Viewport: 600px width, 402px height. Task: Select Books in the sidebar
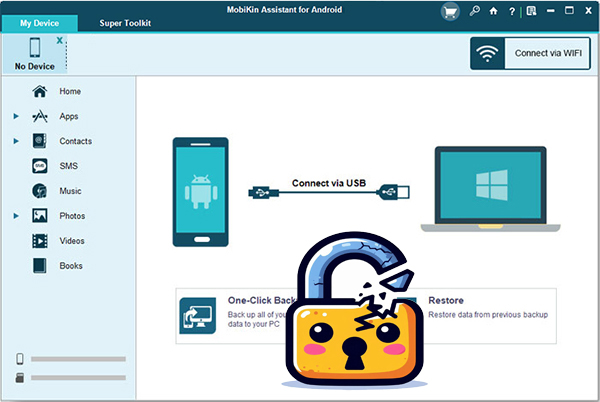(69, 266)
